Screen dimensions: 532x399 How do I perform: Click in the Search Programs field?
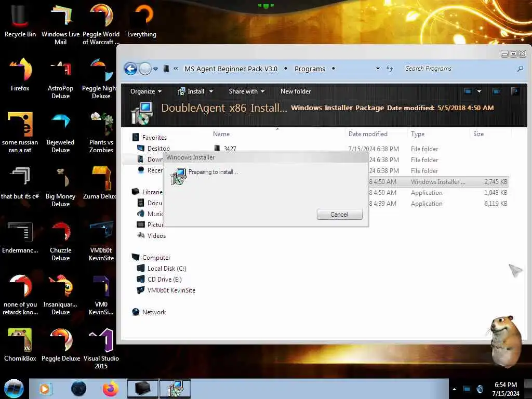(460, 69)
